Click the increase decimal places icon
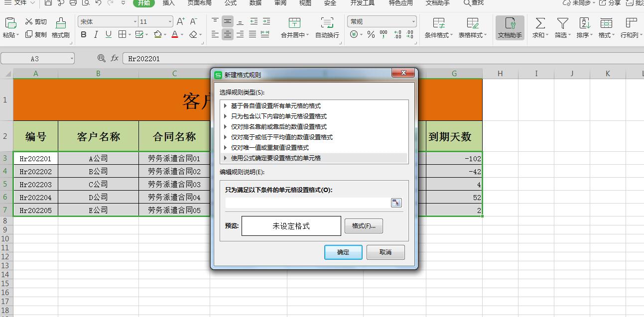 [397, 34]
